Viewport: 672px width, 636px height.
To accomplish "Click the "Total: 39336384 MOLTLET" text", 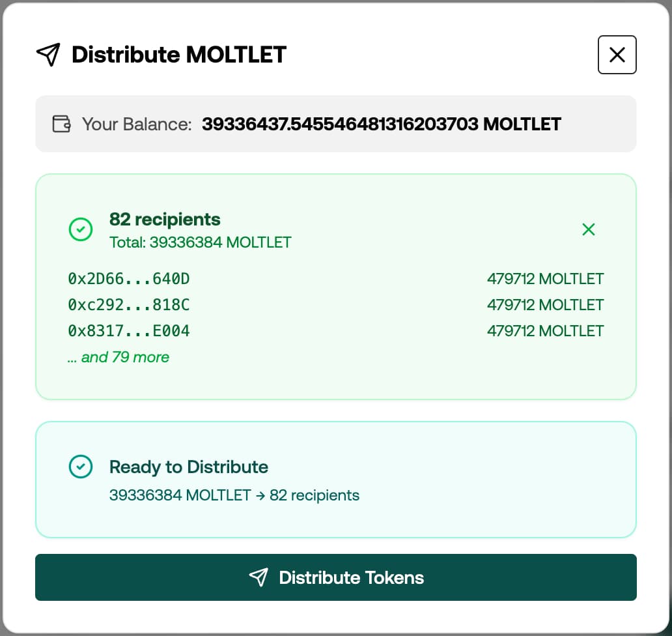I will 201,242.
